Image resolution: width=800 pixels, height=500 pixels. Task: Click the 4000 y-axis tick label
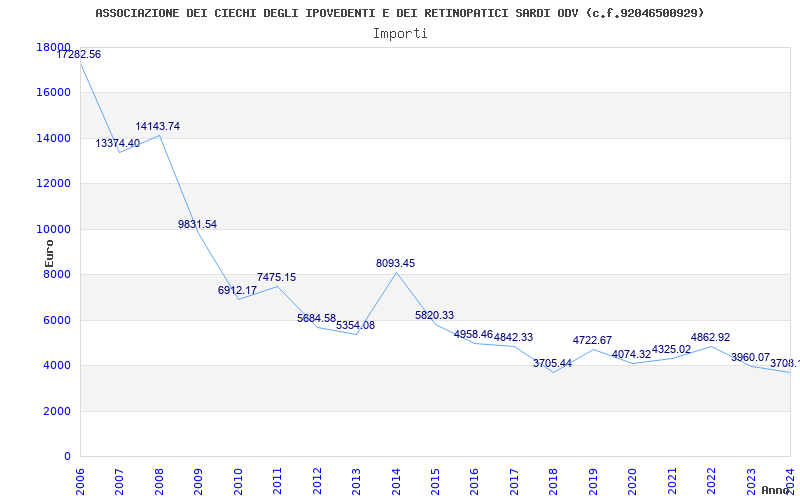(57, 366)
